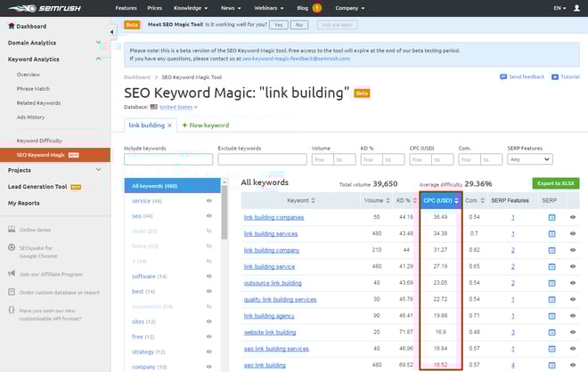Open SERP snapshot for website link building
This screenshot has height=372, width=588.
point(551,332)
